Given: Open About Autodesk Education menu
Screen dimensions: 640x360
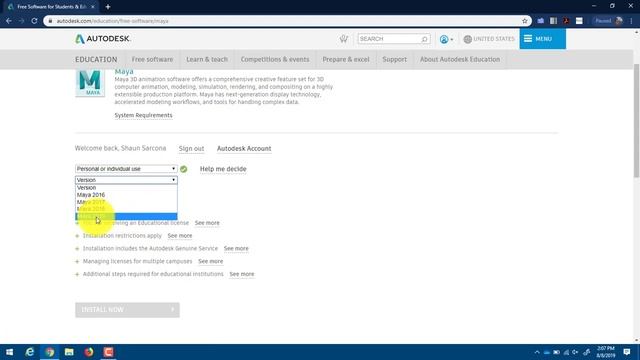Looking at the screenshot, I should 460,60.
